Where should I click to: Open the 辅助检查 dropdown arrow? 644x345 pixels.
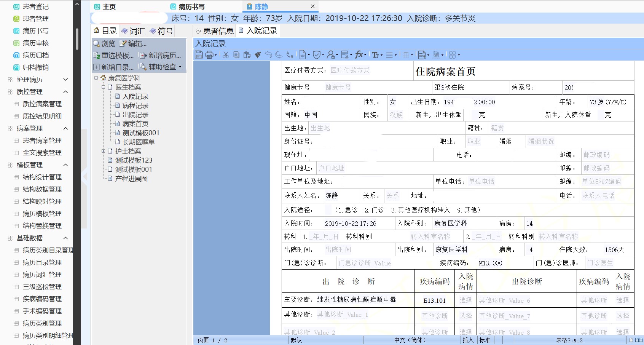tap(180, 67)
